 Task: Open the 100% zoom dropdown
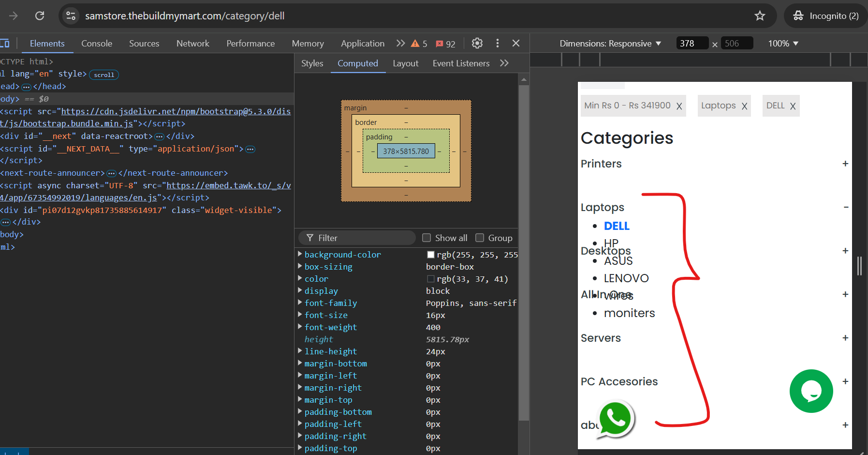(x=783, y=44)
